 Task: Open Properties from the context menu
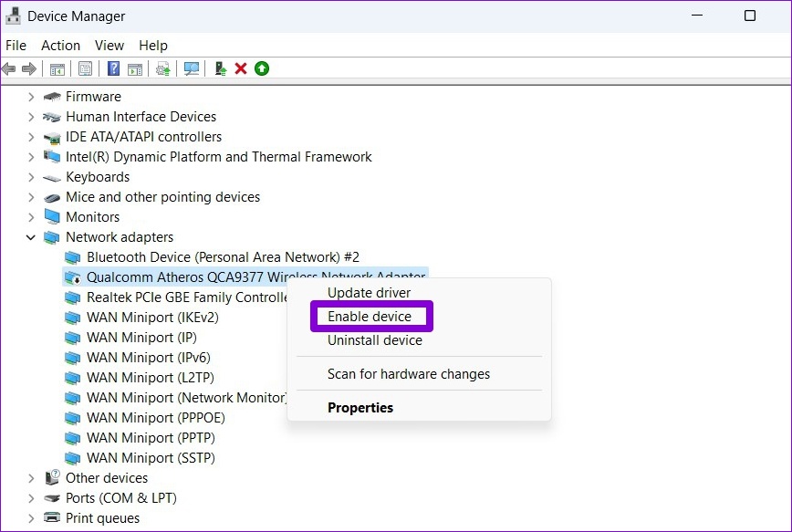click(x=360, y=408)
